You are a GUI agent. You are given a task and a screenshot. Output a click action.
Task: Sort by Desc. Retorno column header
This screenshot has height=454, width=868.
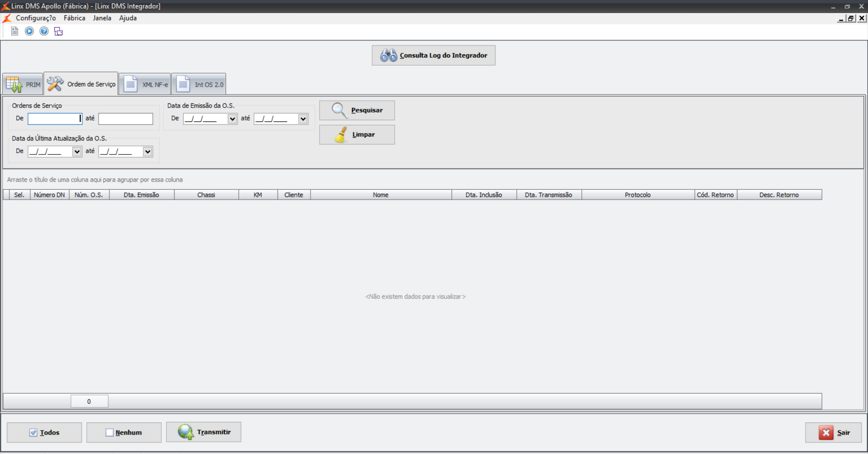pyautogui.click(x=779, y=195)
